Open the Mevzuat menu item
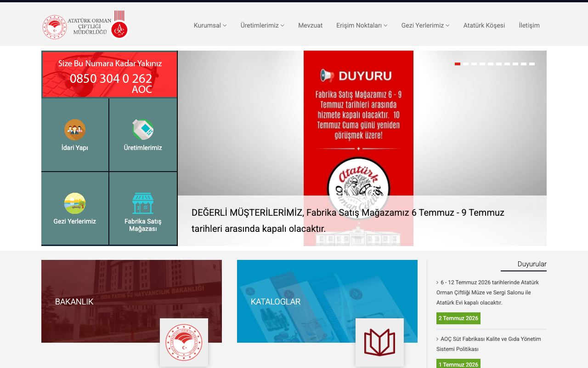The height and width of the screenshot is (368, 588). click(311, 25)
